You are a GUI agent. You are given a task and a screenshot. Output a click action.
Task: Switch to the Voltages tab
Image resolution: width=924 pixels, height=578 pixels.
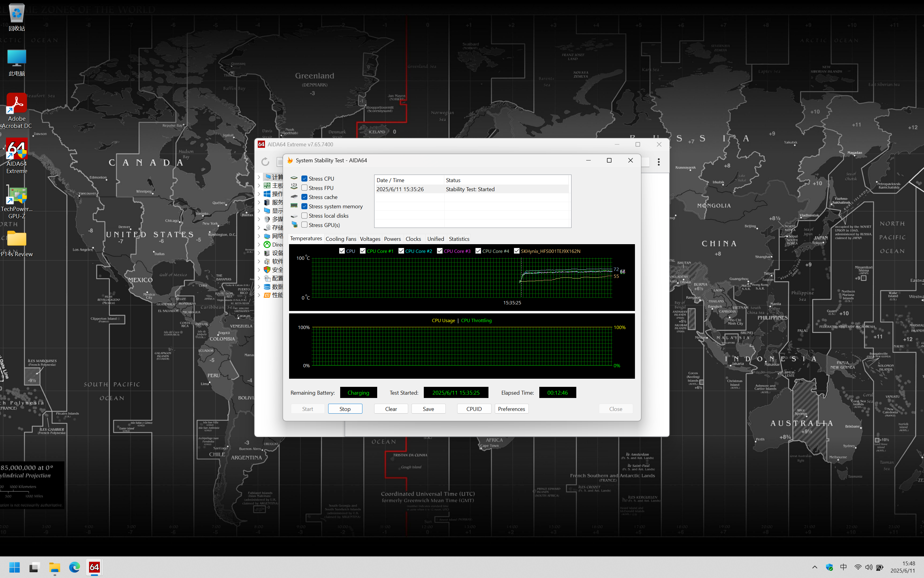pos(370,239)
